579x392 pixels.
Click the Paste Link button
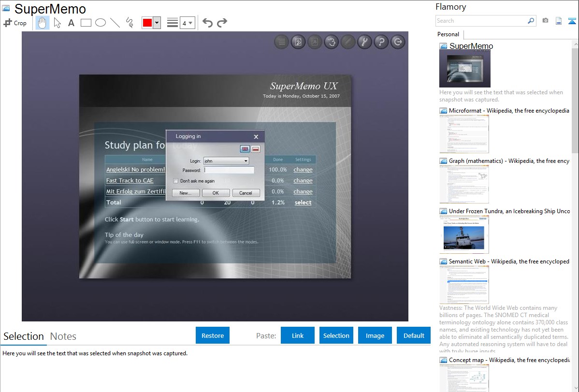pyautogui.click(x=298, y=335)
